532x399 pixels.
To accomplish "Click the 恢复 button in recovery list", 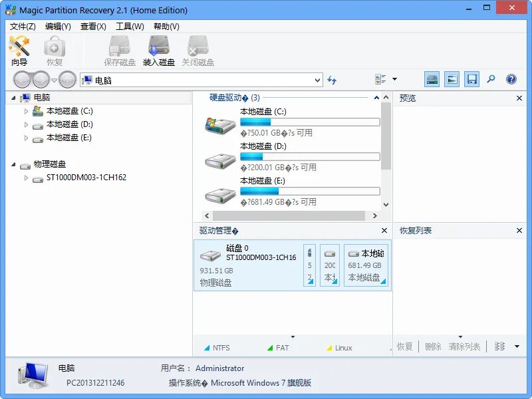I will point(405,346).
